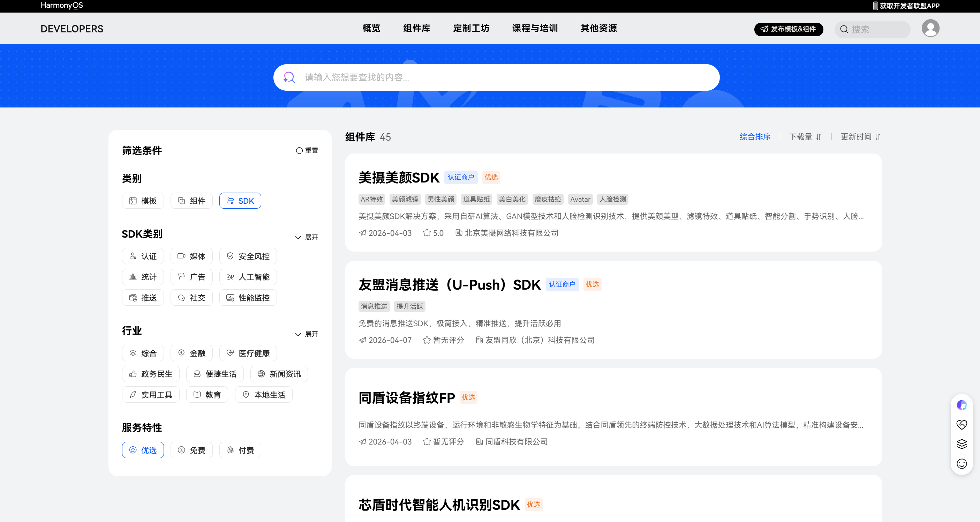Click the layers icon in the floating sidebar
Screen dimensions: 980x522
962,444
